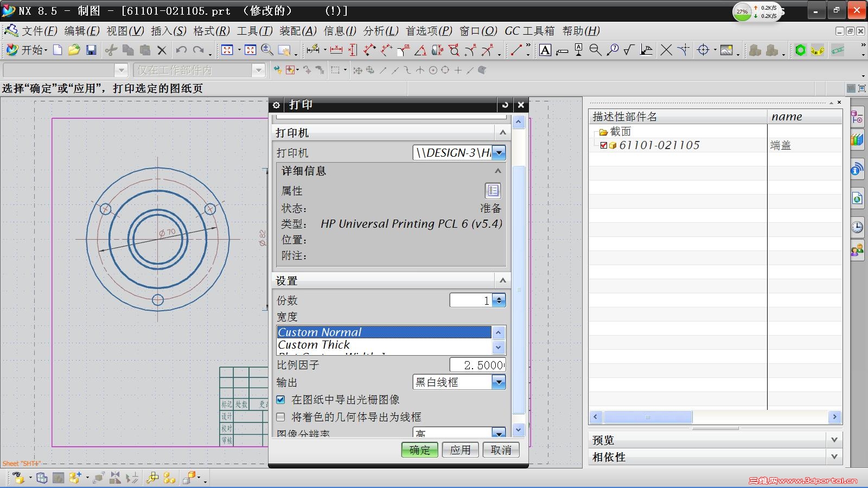Open the history clock tab in the sidebar
This screenshot has width=868, height=488.
857,227
